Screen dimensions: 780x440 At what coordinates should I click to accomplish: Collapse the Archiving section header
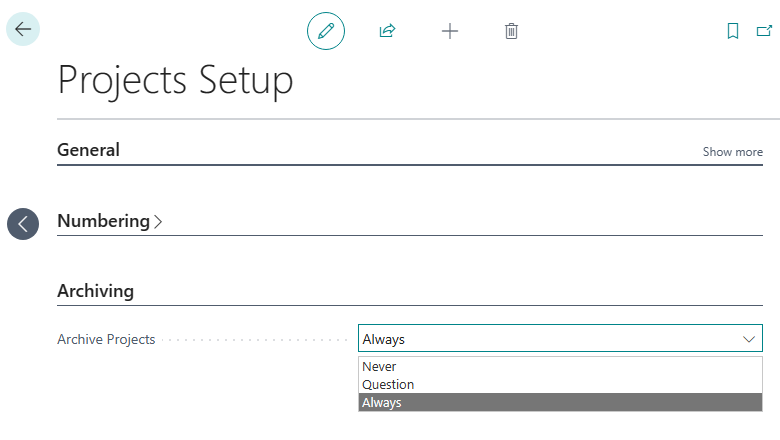(x=95, y=291)
